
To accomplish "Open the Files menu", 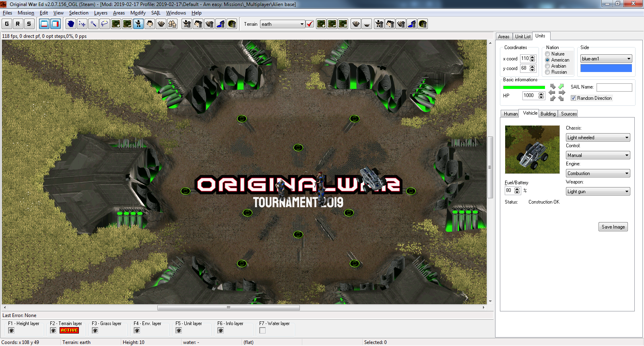I will point(7,13).
